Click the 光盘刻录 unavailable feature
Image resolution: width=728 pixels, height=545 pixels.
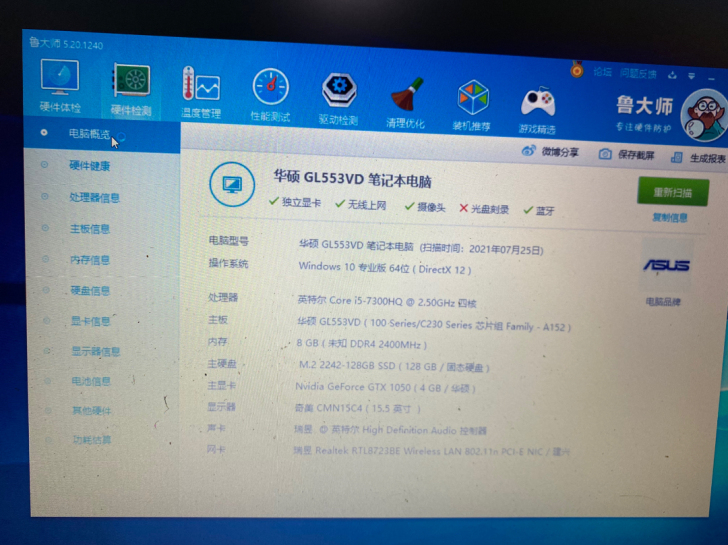[484, 209]
